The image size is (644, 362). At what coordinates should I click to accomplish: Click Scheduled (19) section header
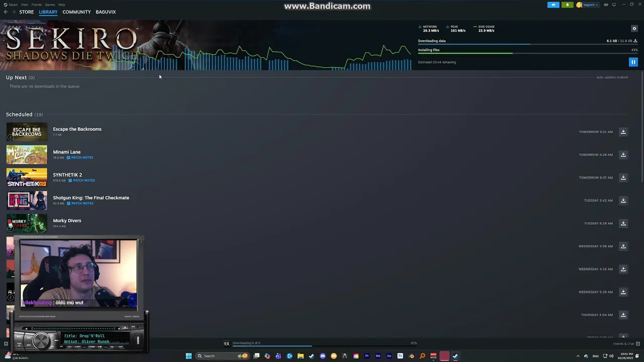coord(24,115)
